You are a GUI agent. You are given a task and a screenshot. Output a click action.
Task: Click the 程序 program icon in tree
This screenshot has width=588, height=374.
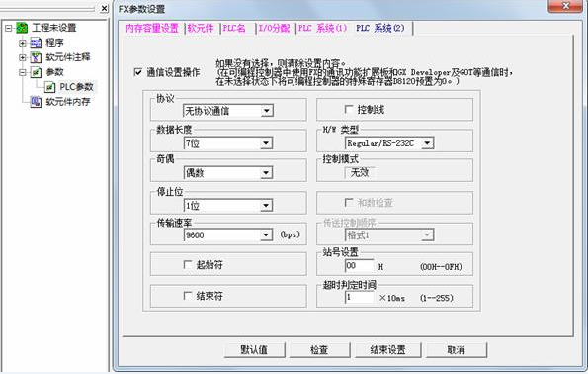coord(36,43)
